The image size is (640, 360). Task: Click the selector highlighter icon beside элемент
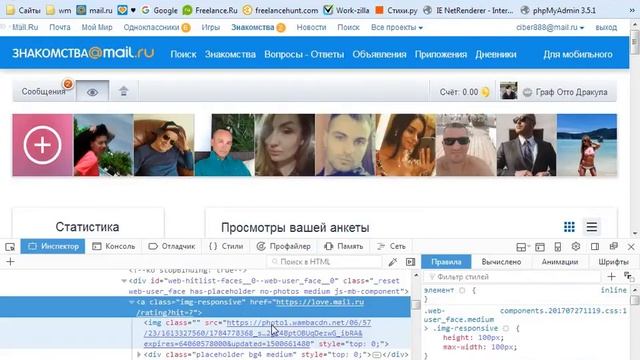pos(462,290)
